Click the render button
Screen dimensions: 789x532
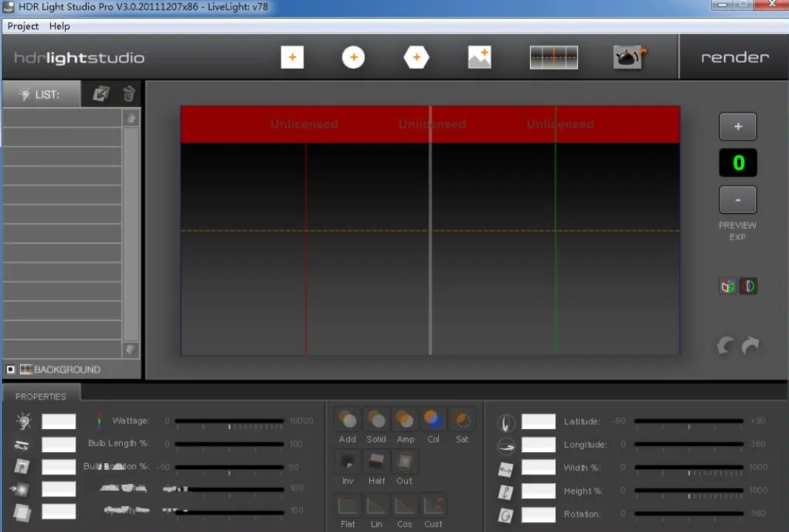[735, 57]
